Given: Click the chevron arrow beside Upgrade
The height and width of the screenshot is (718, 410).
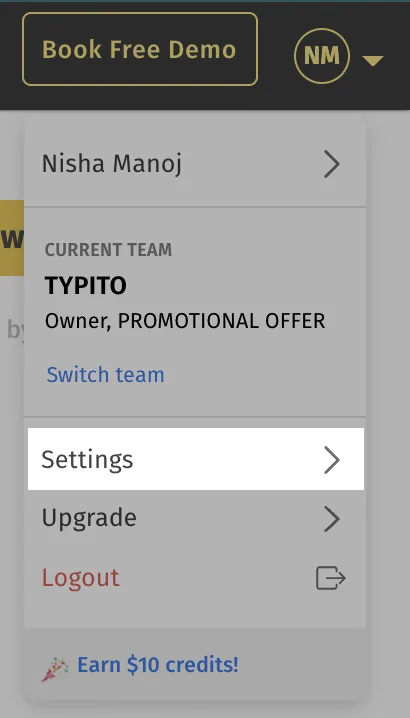Looking at the screenshot, I should (x=332, y=519).
